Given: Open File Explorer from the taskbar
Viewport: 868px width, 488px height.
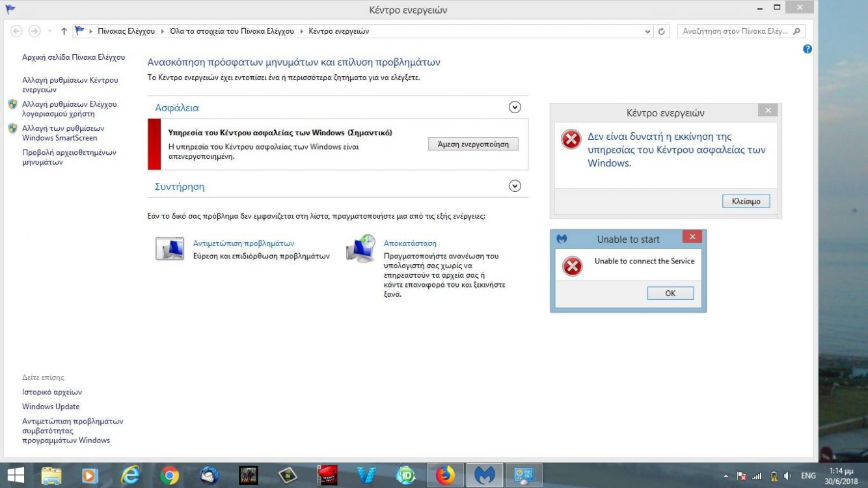Looking at the screenshot, I should coord(51,476).
